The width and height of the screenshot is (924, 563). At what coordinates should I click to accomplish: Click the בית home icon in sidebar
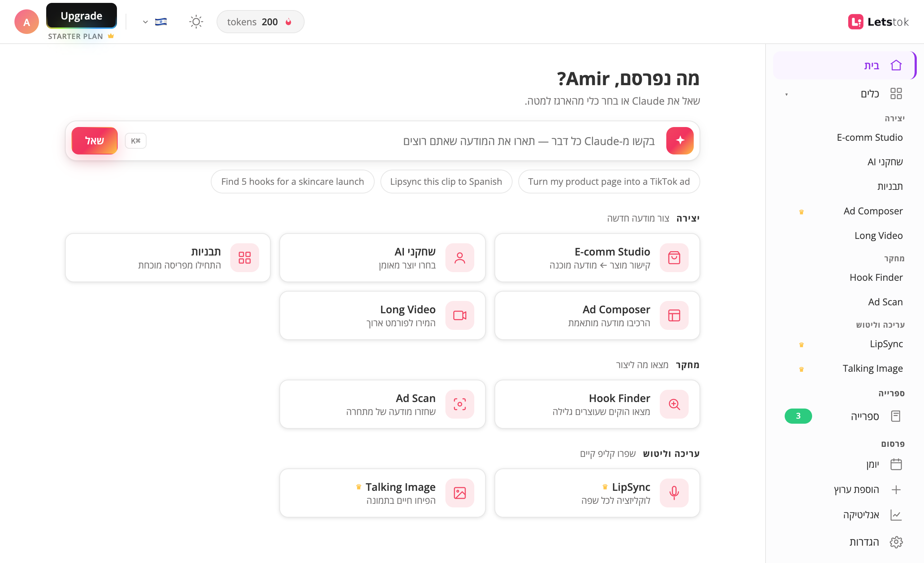(x=896, y=65)
